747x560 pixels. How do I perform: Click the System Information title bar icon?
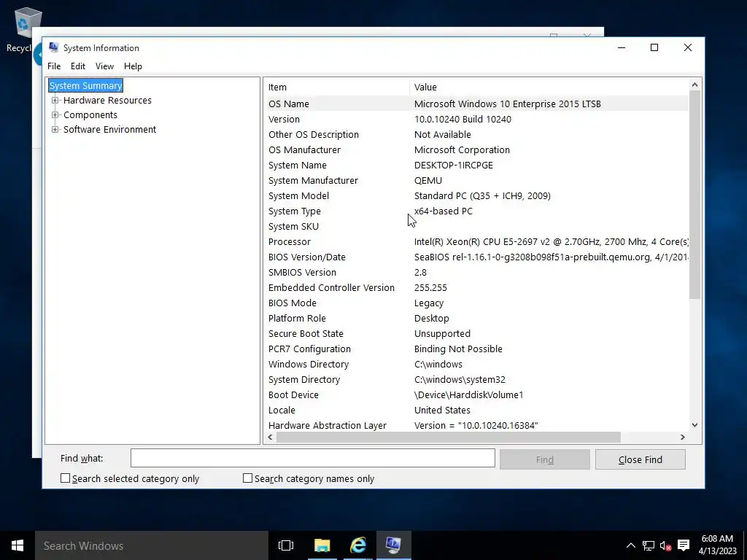point(53,47)
